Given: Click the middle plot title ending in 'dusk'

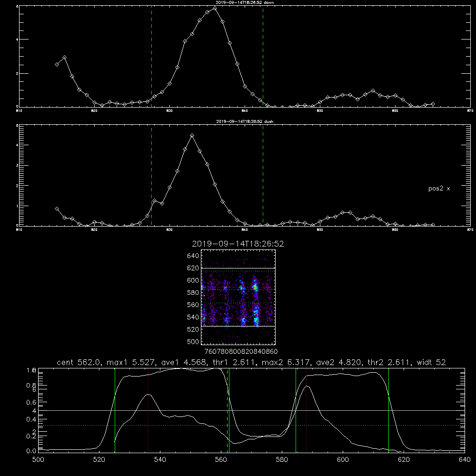Looking at the screenshot, I should 245,121.
